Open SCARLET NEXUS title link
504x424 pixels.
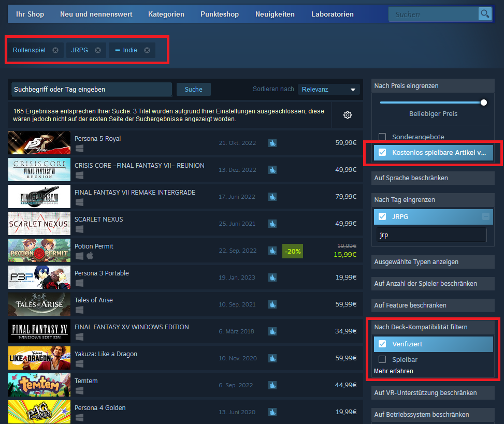[99, 220]
